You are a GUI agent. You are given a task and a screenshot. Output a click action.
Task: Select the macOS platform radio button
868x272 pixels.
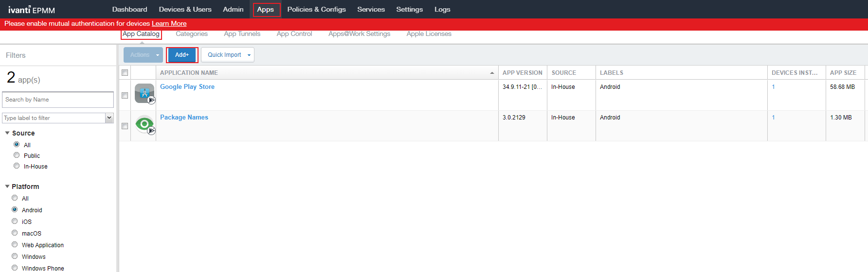[x=15, y=233]
